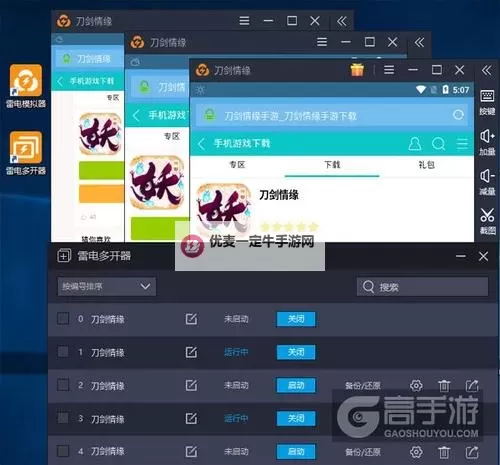
Task: Create shortcut for instance 2 via export icon
Action: coord(472,386)
